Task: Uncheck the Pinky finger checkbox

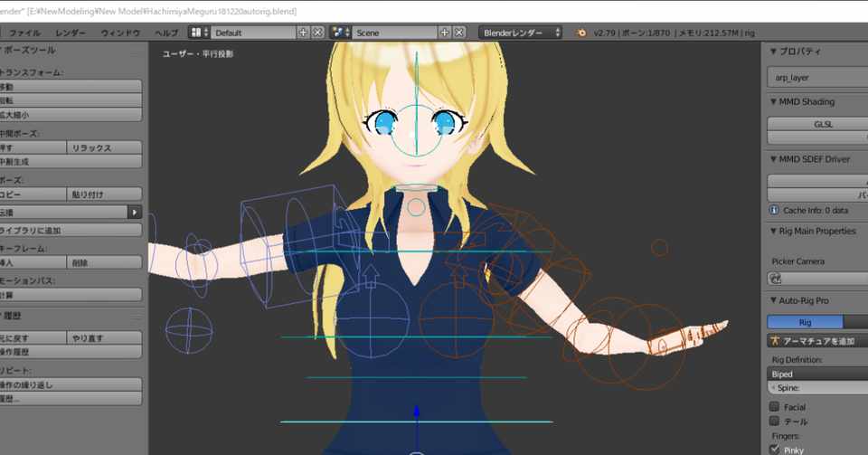Action: [x=775, y=450]
